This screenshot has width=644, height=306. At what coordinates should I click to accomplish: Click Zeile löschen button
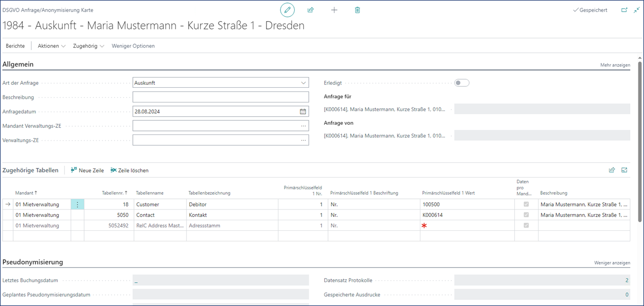129,171
